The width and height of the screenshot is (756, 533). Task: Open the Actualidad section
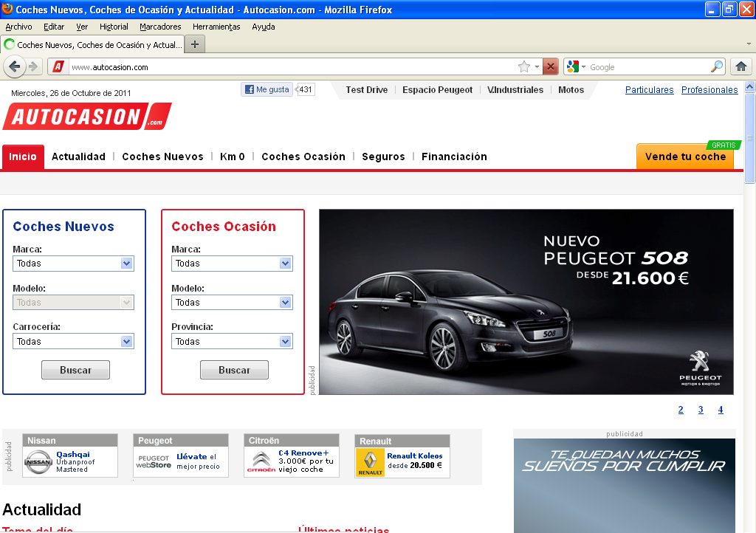78,157
